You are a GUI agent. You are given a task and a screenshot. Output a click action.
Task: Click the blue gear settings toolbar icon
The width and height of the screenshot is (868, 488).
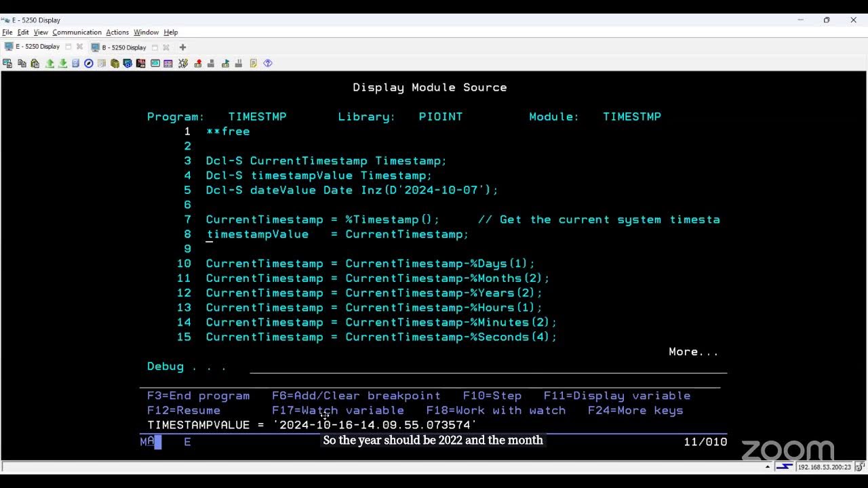coord(127,63)
